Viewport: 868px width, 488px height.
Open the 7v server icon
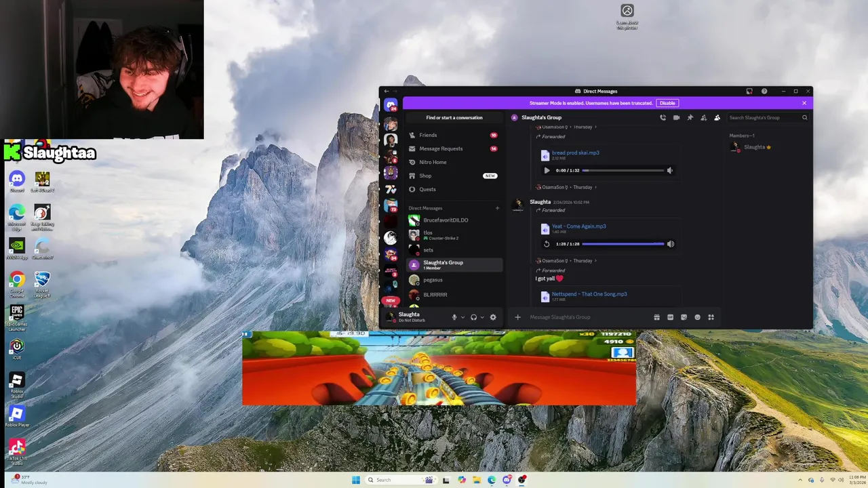click(391, 189)
